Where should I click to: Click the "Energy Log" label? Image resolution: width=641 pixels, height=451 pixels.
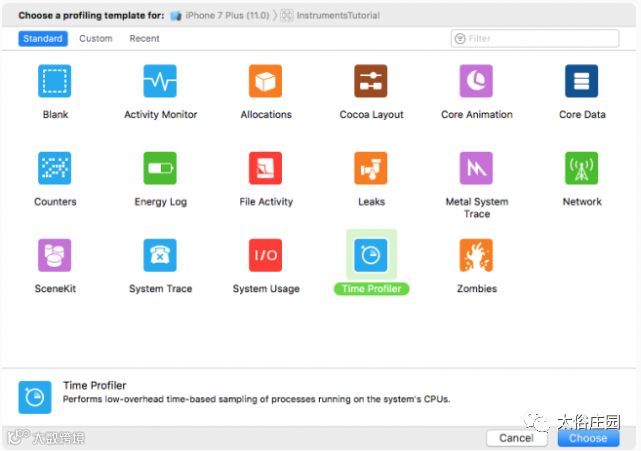click(161, 202)
